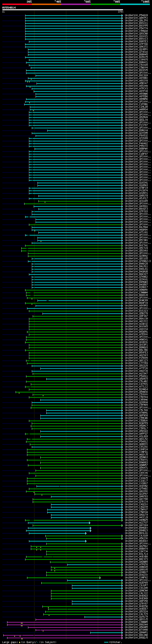Image resolution: width=152 pixels, height=644 pixels.
Task: Open hit UniRef100_Q7RII4
Action: [136, 502]
